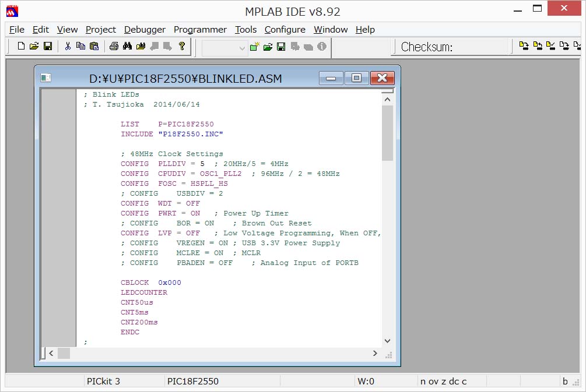Open the Project menu

pyautogui.click(x=100, y=30)
